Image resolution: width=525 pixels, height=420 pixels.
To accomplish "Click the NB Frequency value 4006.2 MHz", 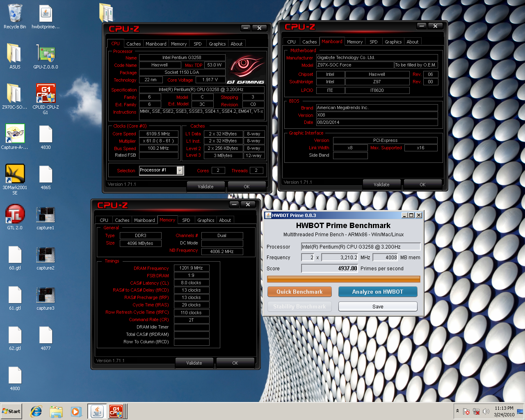I will [222, 251].
